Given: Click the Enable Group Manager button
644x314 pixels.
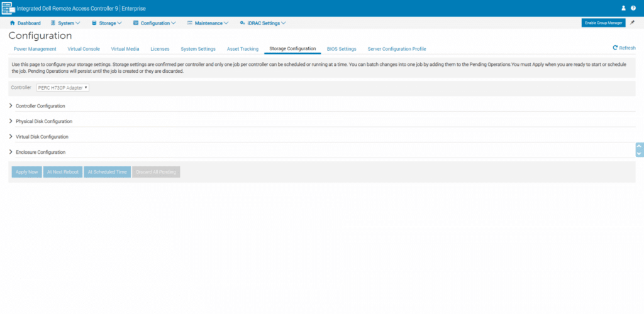Looking at the screenshot, I should click(x=603, y=23).
